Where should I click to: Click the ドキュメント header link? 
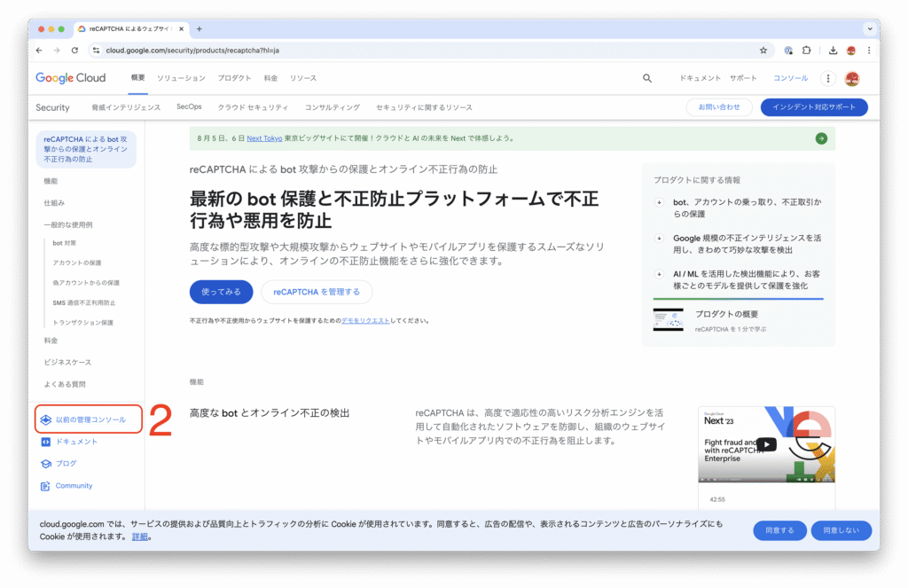701,78
